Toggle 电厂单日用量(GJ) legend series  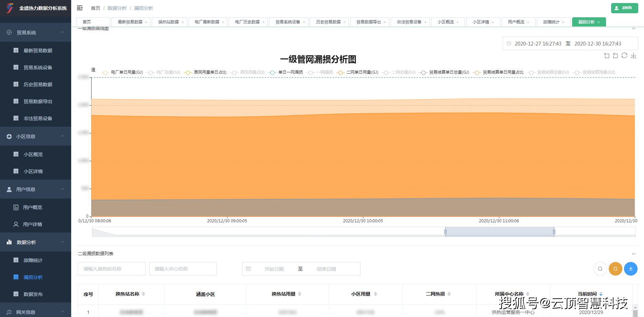click(122, 72)
